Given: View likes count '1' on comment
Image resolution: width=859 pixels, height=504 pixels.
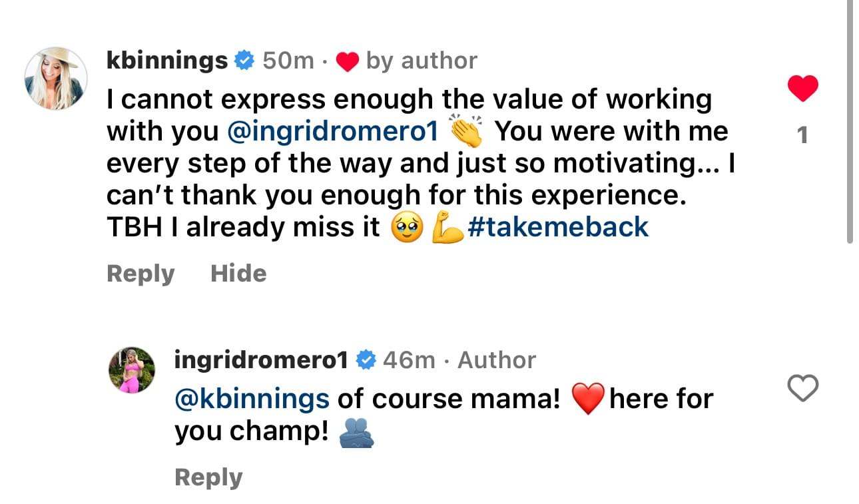Looking at the screenshot, I should [x=802, y=136].
